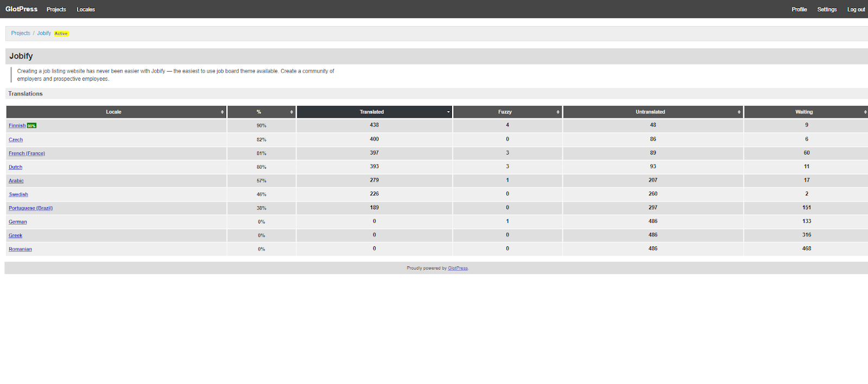
Task: Click Swedish untranslated count 260
Action: pos(653,194)
